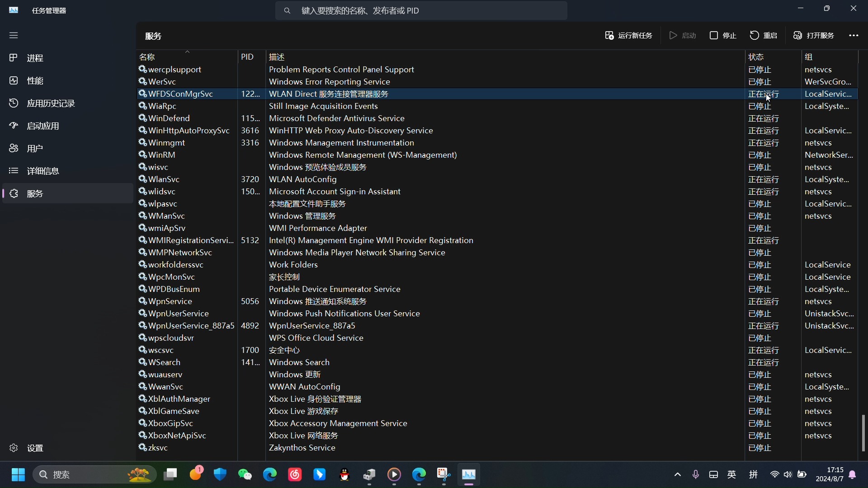The height and width of the screenshot is (488, 868).
Task: Open the QQ penguin taskbar icon
Action: [344, 474]
